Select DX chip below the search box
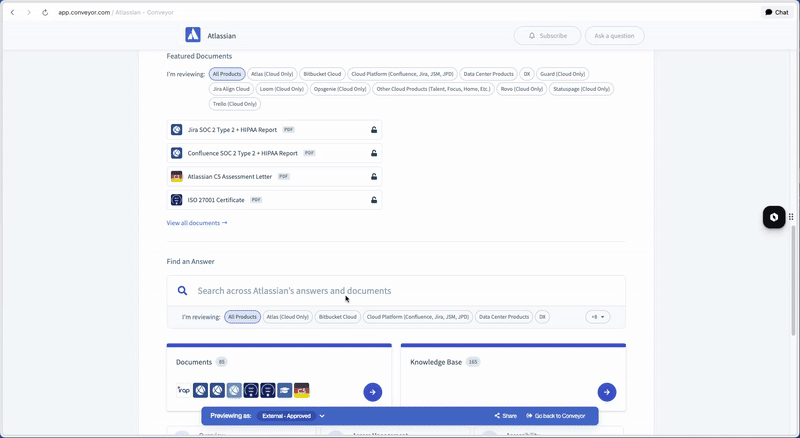This screenshot has height=438, width=800. click(542, 317)
